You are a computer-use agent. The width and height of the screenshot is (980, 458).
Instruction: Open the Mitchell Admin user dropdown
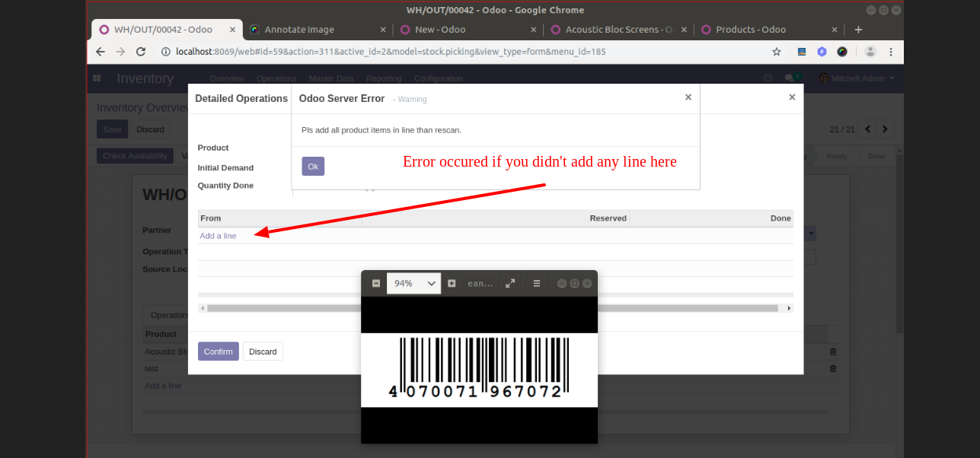click(857, 78)
